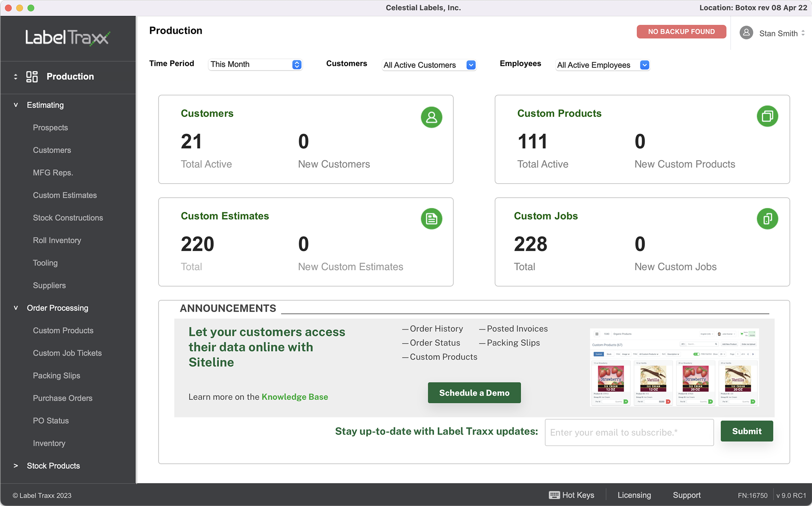Click the Custom Estimates document icon
The height and width of the screenshot is (506, 812).
coord(432,219)
